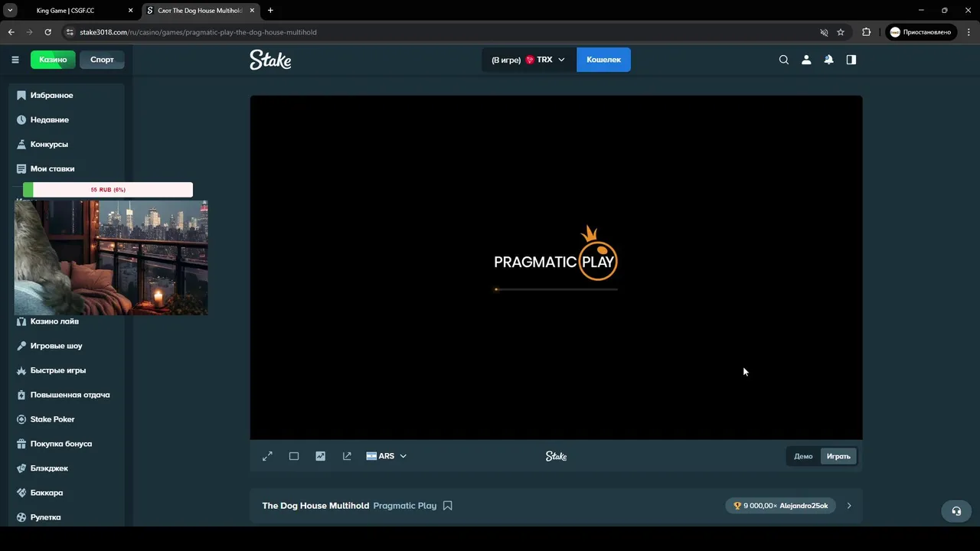This screenshot has height=551, width=980.
Task: Bookmark The Dog House Multihold game
Action: 448,506
